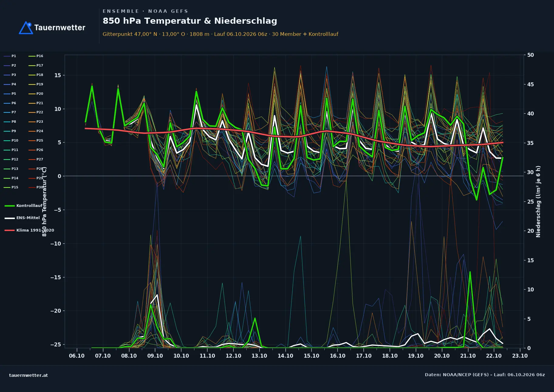Click the −25 temperature axis tick label

click(56, 345)
